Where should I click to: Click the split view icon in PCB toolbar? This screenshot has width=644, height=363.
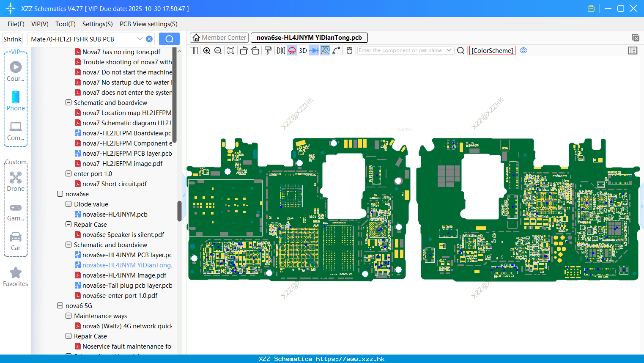pyautogui.click(x=194, y=50)
